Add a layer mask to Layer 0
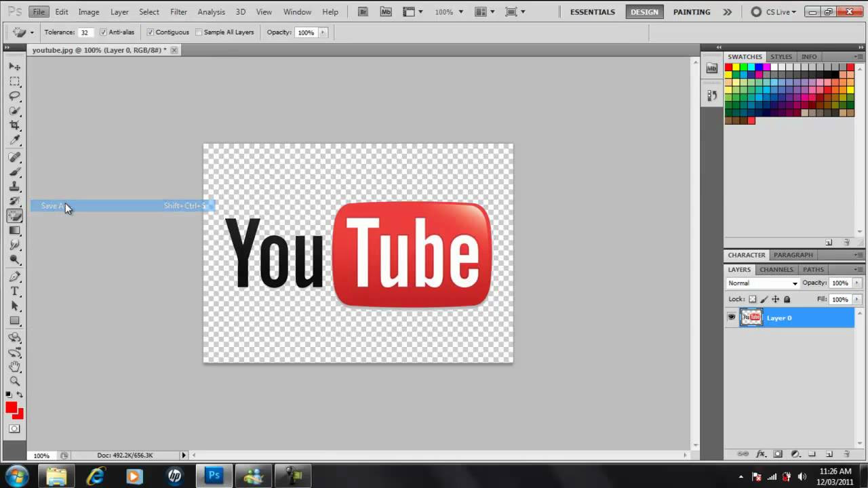The image size is (868, 488). [778, 453]
